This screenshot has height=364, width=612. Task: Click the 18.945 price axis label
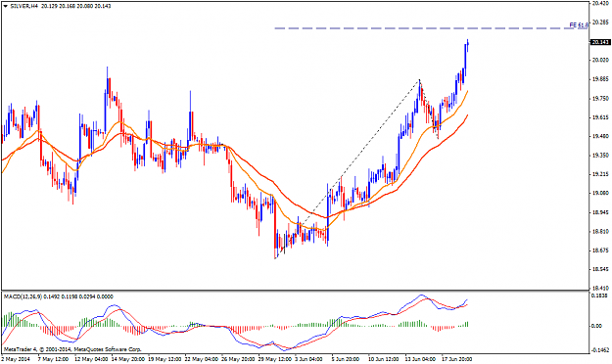coord(600,212)
